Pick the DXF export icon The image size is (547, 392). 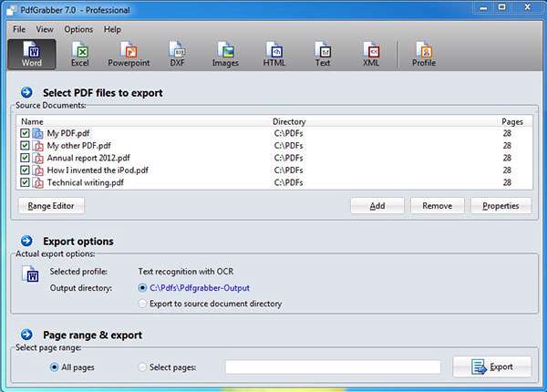coord(178,54)
